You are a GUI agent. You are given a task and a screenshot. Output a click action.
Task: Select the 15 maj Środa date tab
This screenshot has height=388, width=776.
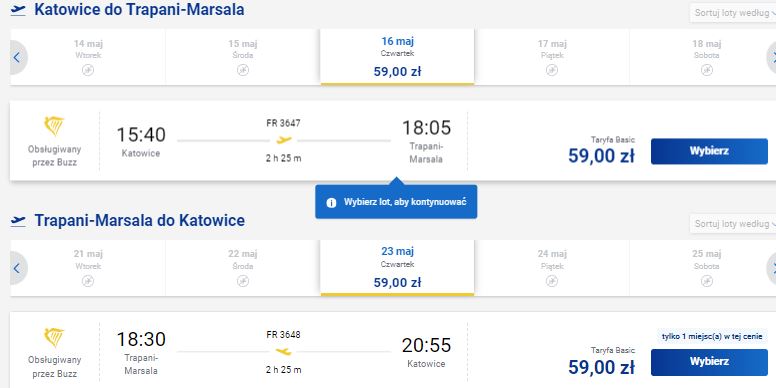[x=242, y=57]
